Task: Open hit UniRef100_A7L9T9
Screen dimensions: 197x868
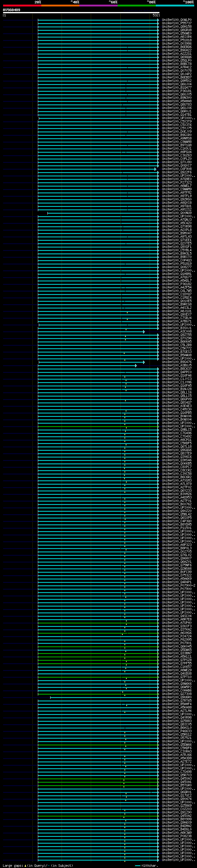Action: 176,484
